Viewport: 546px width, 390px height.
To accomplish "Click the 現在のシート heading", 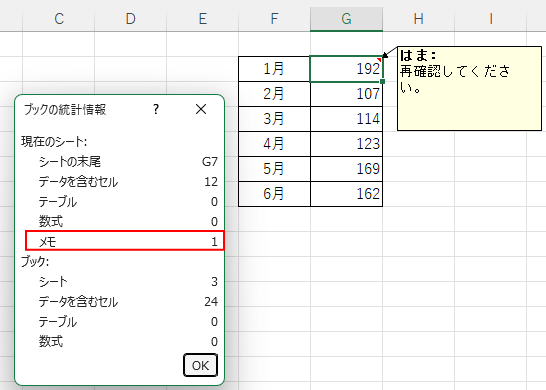I will (x=54, y=141).
